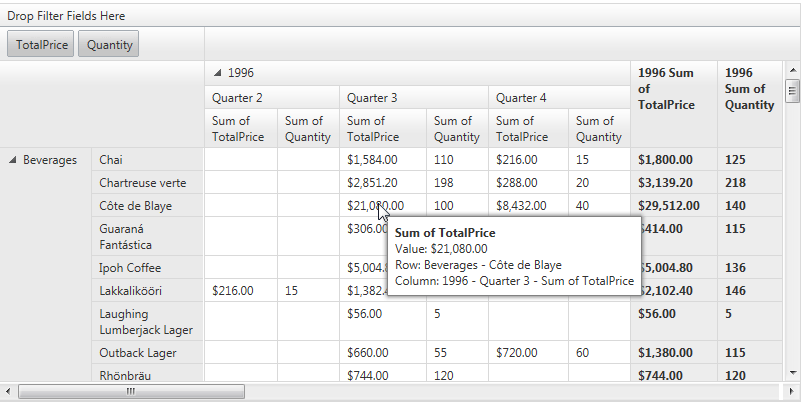Image resolution: width=802 pixels, height=403 pixels.
Task: Click the vertical scrollbar down arrow
Action: (x=793, y=372)
